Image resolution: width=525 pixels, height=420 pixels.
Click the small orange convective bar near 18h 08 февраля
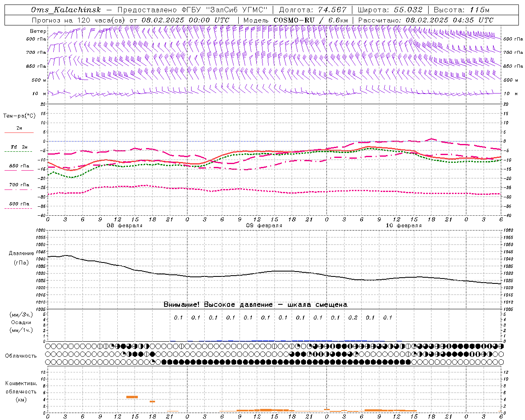[152, 402]
